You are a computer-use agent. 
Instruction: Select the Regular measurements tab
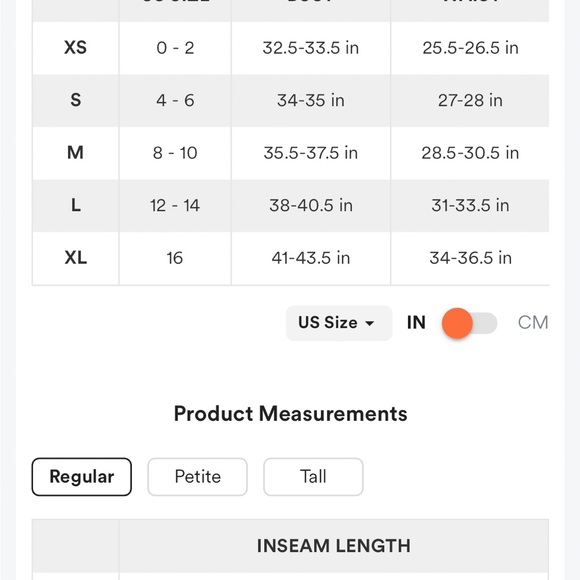click(82, 477)
